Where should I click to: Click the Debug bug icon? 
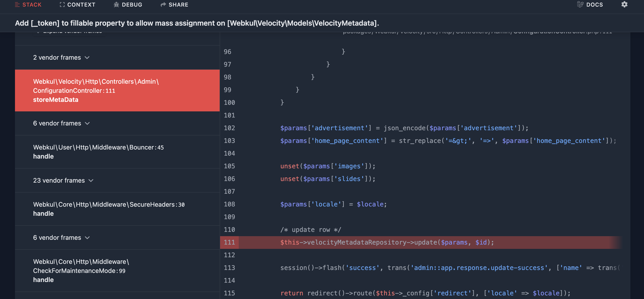[116, 5]
